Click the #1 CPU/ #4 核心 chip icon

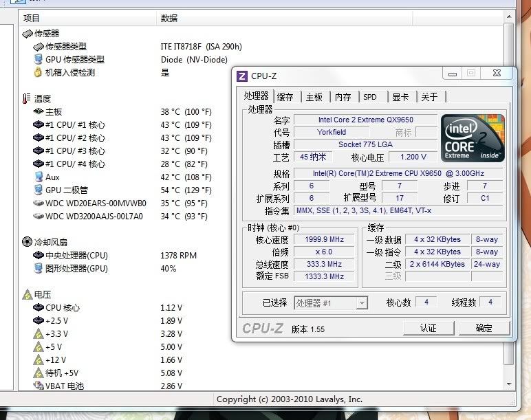click(39, 164)
